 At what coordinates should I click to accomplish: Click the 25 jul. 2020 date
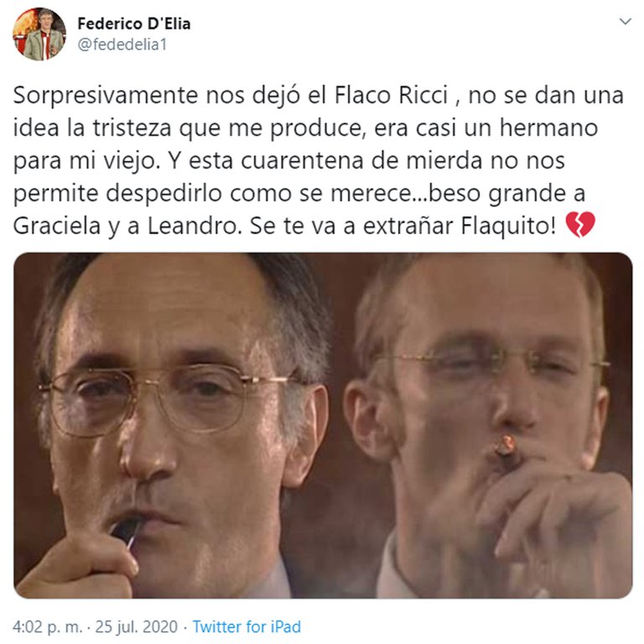tap(137, 626)
